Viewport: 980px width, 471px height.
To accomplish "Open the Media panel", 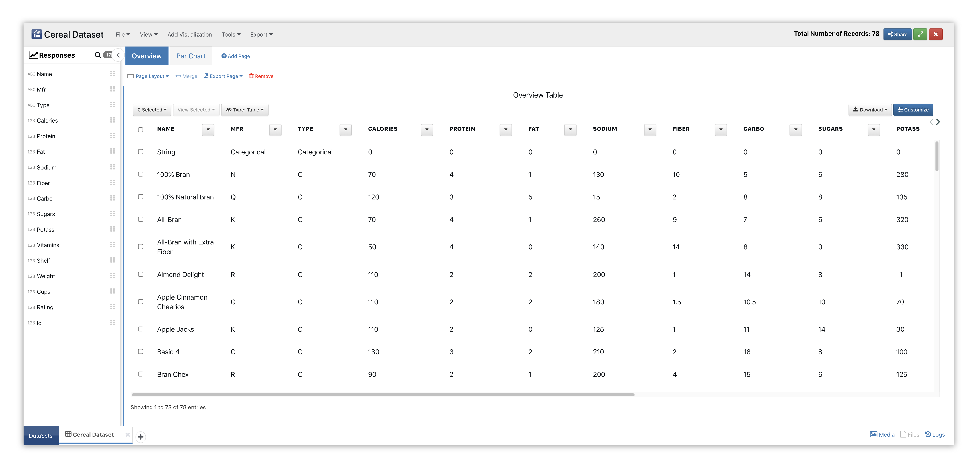I will 882,434.
